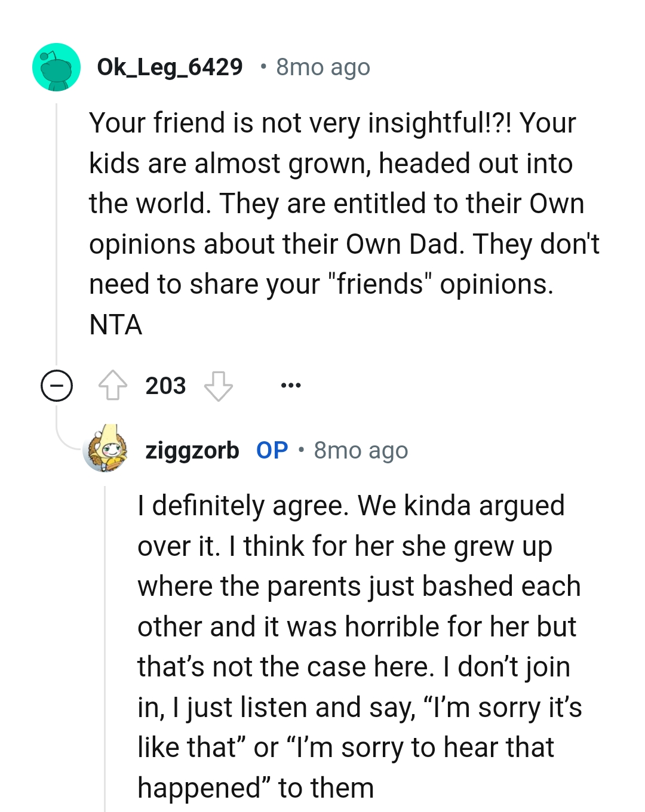
Task: Click ziggzorb's banana avatar
Action: (x=106, y=451)
